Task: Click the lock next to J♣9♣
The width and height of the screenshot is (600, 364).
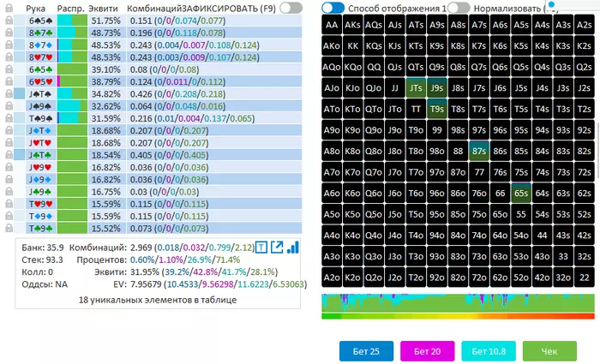Action: pos(9,192)
